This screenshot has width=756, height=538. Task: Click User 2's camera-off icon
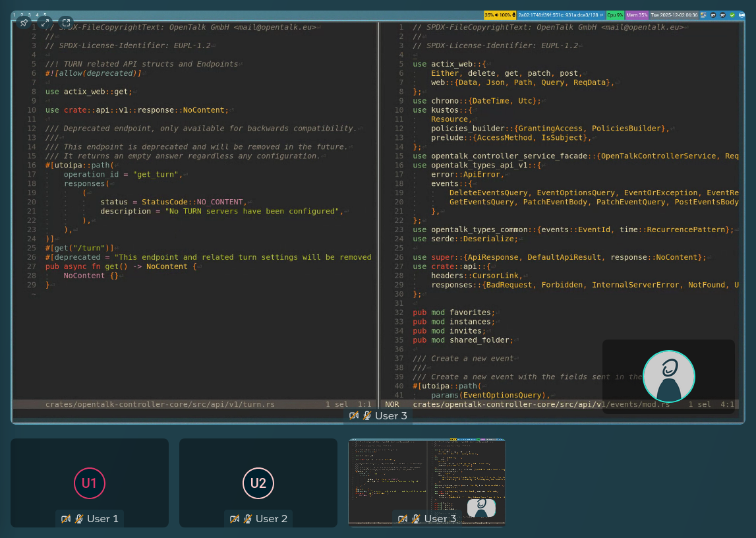point(235,519)
